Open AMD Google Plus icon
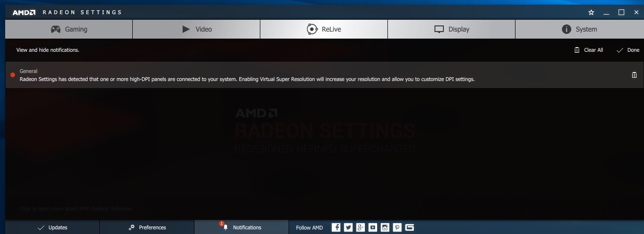Image resolution: width=644 pixels, height=234 pixels. pyautogui.click(x=361, y=227)
